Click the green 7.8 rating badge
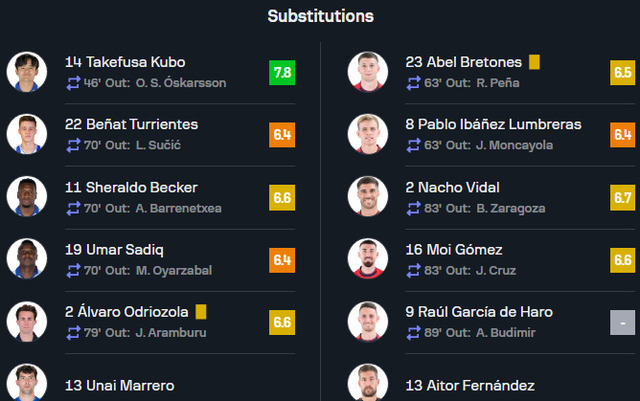This screenshot has width=640, height=401. point(282,73)
